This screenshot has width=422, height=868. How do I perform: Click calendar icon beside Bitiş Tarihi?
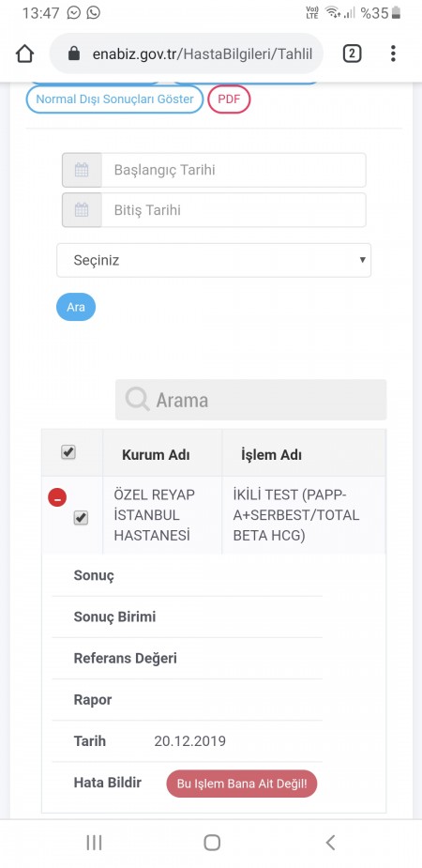point(82,210)
